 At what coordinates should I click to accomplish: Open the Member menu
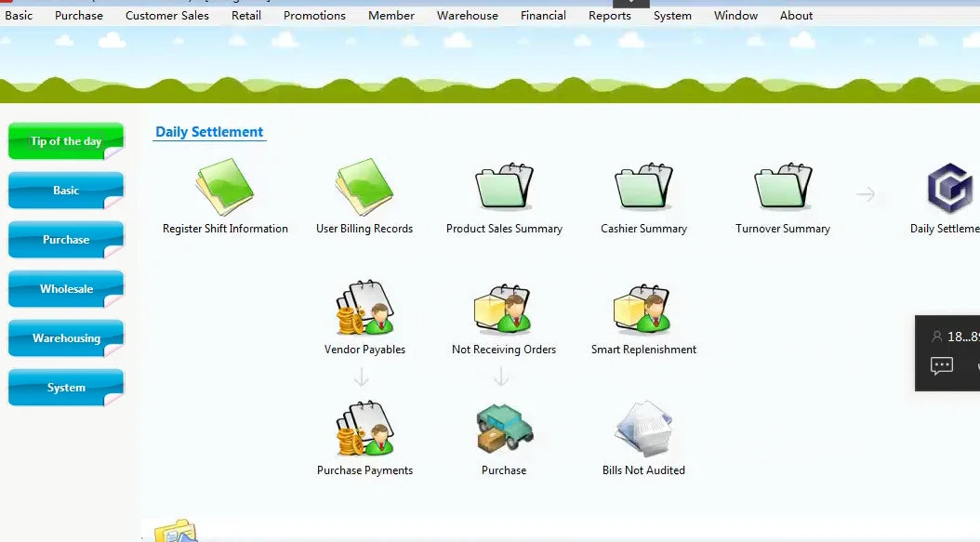(x=391, y=16)
